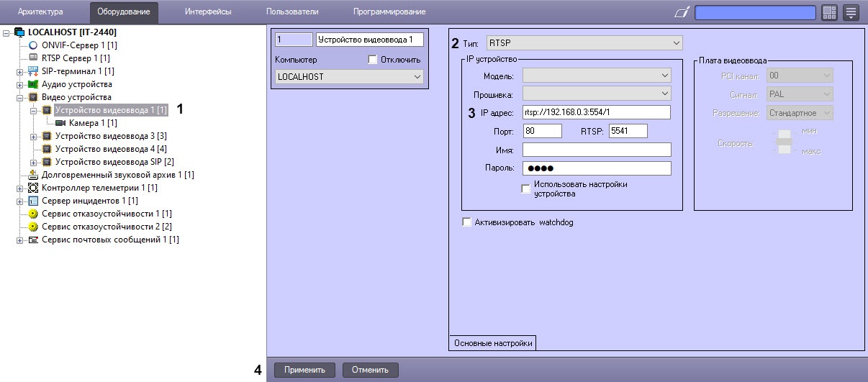Click the Камера 1 camera icon

click(60, 123)
